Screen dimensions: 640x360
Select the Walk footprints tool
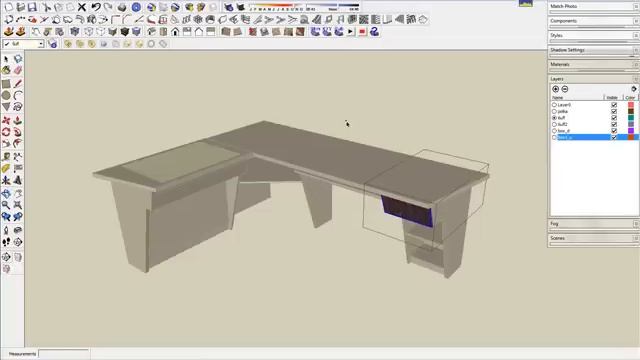pos(6,242)
